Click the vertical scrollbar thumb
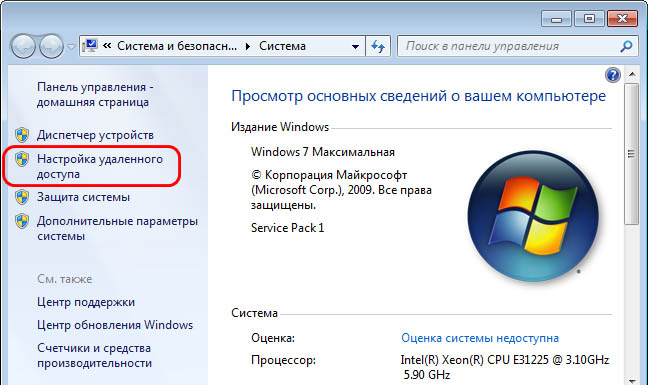The height and width of the screenshot is (385, 648). tap(631, 154)
